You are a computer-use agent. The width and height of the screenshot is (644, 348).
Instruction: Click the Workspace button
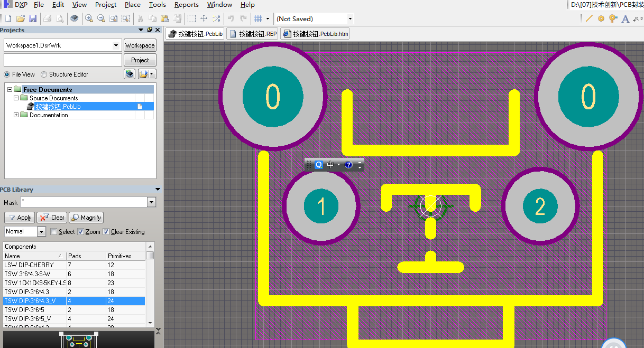pyautogui.click(x=140, y=45)
